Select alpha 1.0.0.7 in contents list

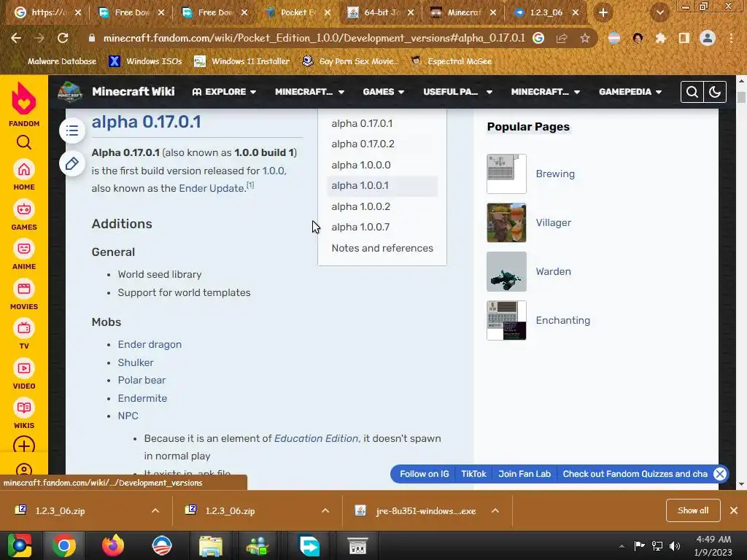(360, 227)
